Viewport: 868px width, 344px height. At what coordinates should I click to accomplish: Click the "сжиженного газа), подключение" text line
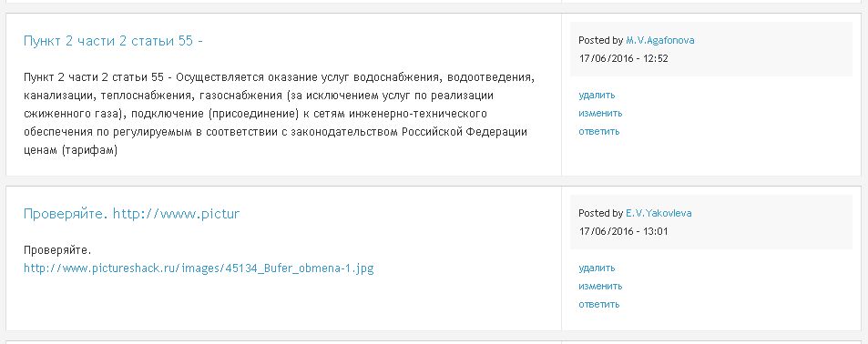pos(255,114)
